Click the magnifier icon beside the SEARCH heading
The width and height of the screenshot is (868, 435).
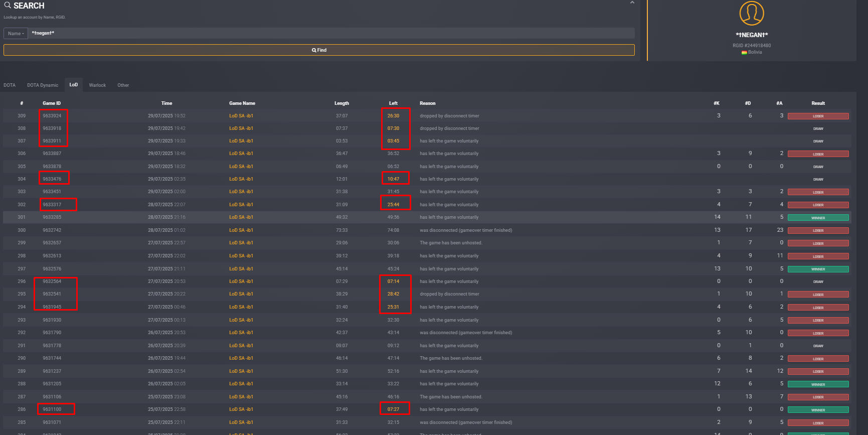coord(8,5)
